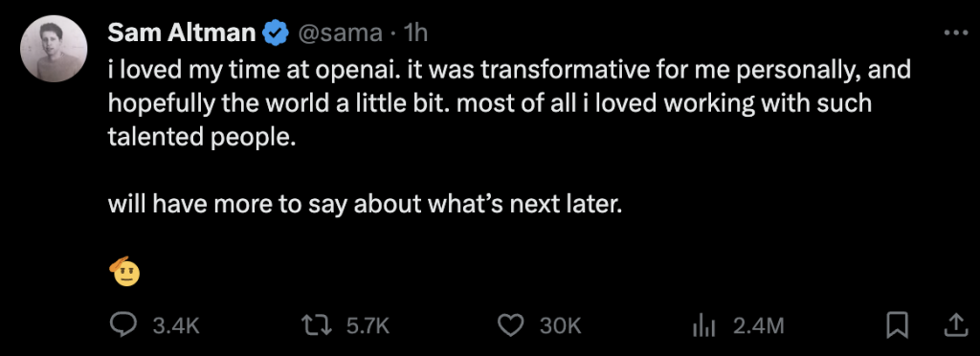
Task: Click the blue verified badge
Action: [275, 33]
